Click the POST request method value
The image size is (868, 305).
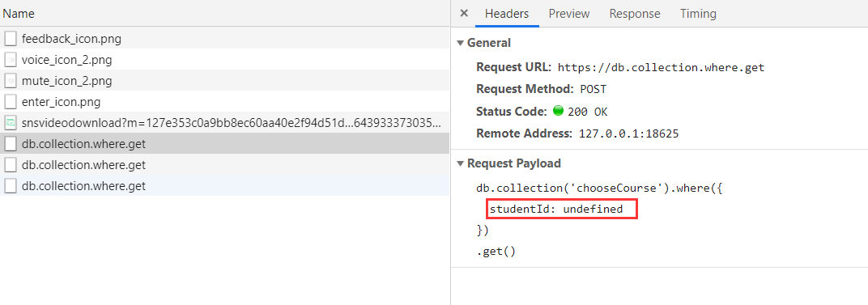point(593,89)
